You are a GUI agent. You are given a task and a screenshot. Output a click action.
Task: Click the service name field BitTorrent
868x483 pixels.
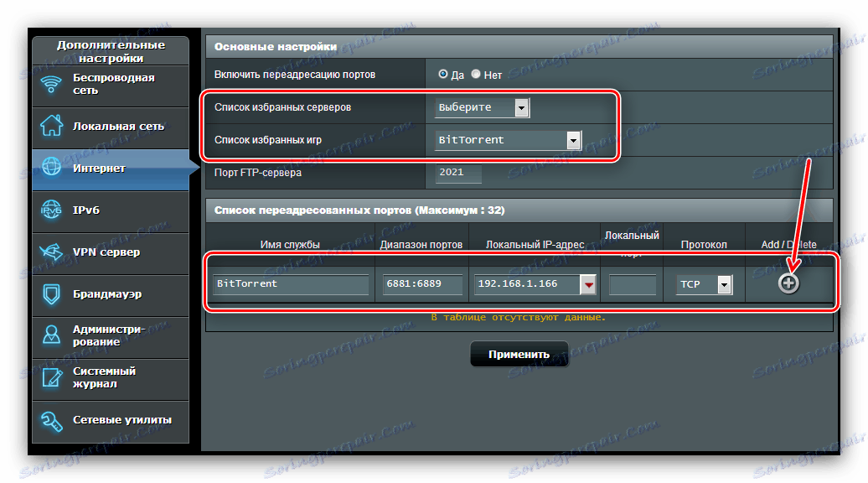291,283
